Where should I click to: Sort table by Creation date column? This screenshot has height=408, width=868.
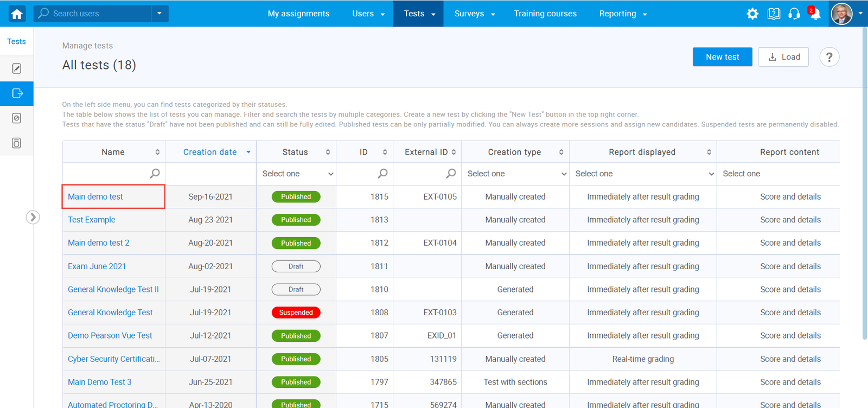(210, 152)
